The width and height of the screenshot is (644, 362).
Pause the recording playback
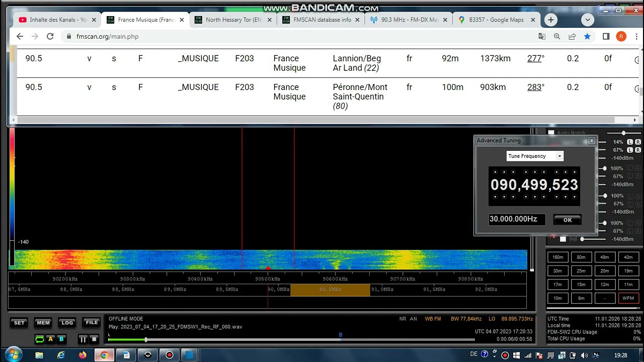click(x=83, y=339)
